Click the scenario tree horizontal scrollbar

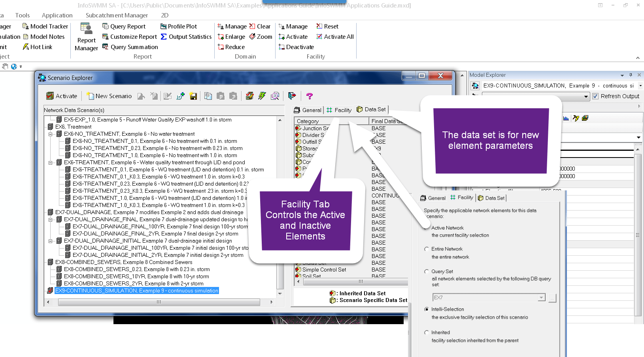pyautogui.click(x=159, y=302)
